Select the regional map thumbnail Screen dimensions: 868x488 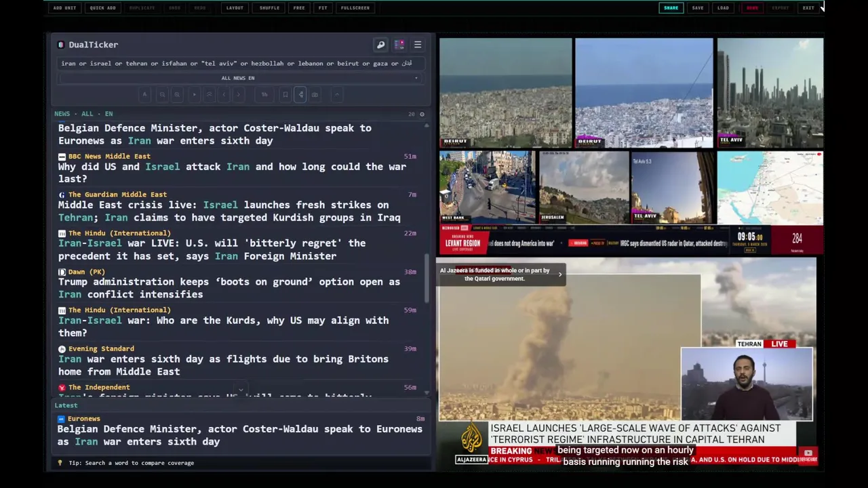[770, 187]
